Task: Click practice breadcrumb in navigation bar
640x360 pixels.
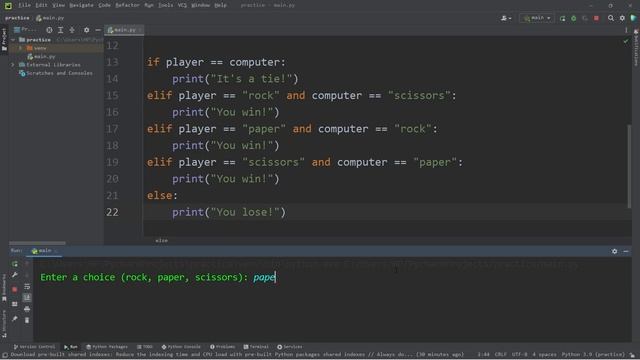Action: click(17, 18)
